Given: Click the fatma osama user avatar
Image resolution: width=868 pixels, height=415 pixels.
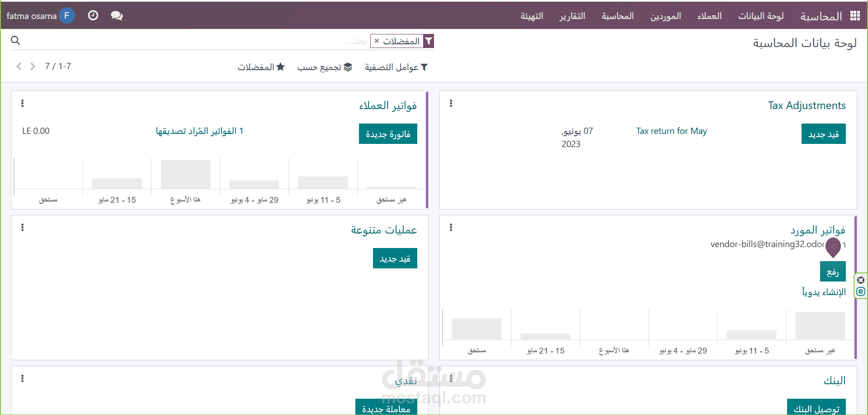Looking at the screenshot, I should (66, 15).
